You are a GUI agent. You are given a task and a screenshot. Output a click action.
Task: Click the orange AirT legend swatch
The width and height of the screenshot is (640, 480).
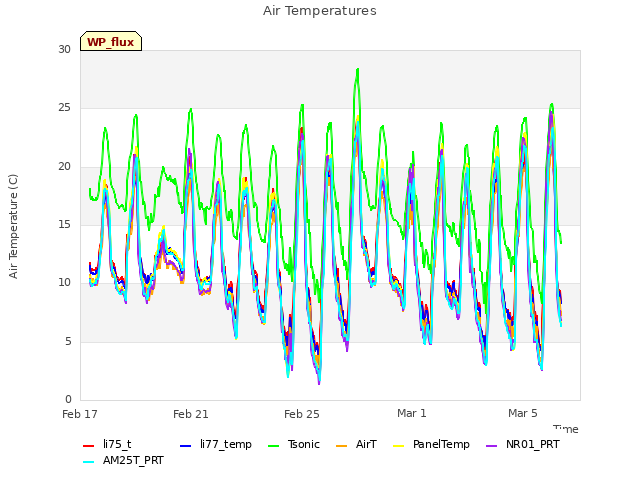(x=341, y=446)
